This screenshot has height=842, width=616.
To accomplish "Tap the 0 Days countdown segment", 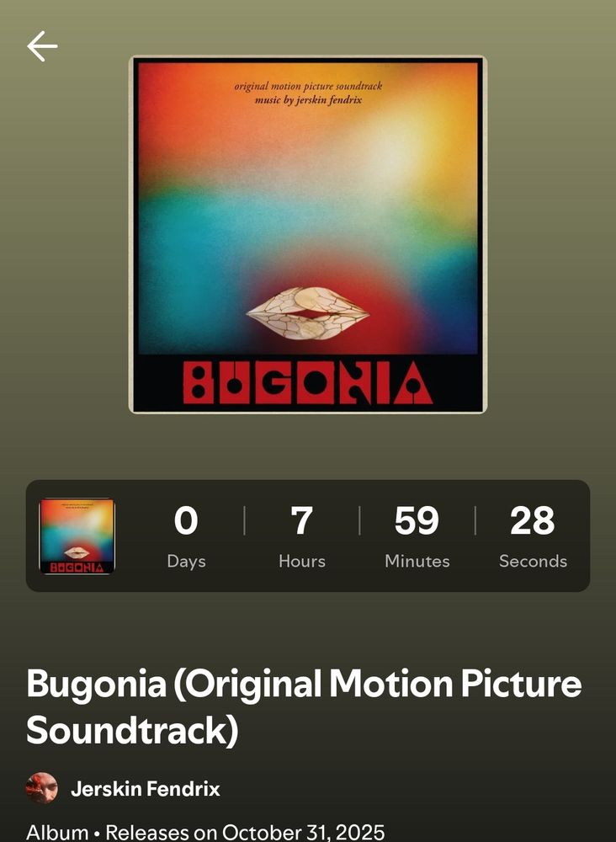I will [x=186, y=536].
